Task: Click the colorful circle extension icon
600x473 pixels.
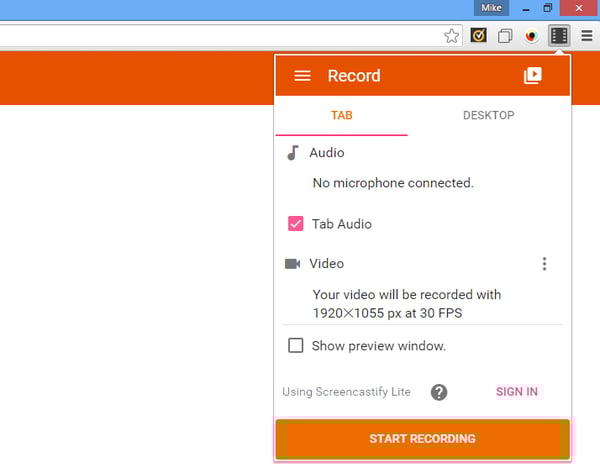Action: (532, 36)
